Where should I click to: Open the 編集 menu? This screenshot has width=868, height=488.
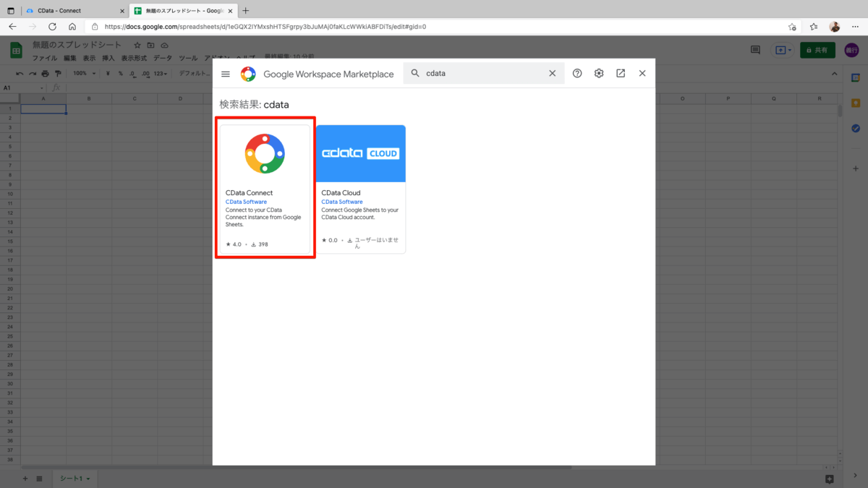click(70, 58)
